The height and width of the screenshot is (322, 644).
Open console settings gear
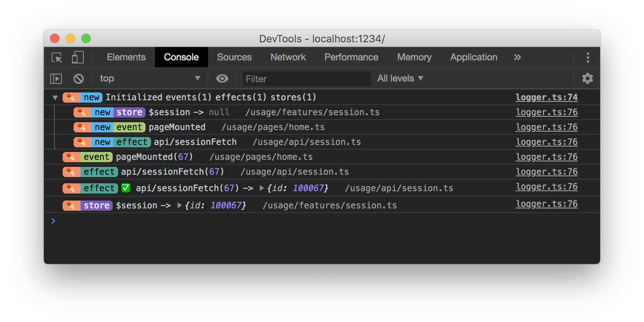[587, 79]
